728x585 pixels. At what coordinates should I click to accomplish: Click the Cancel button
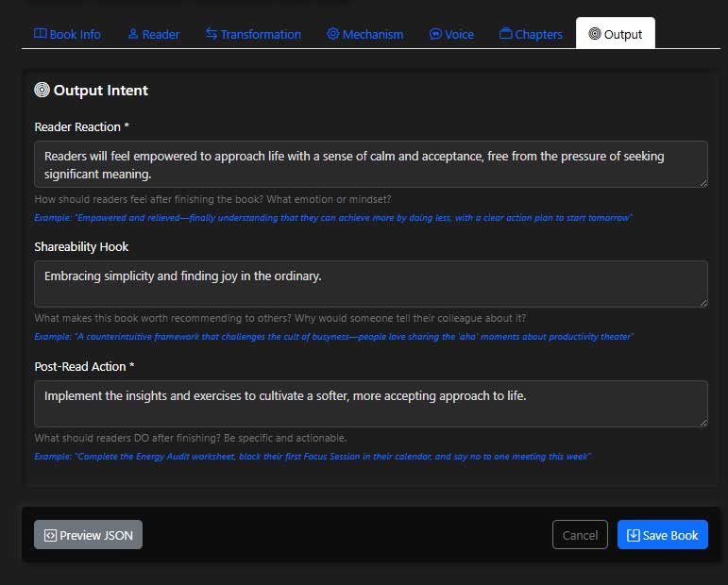(580, 535)
